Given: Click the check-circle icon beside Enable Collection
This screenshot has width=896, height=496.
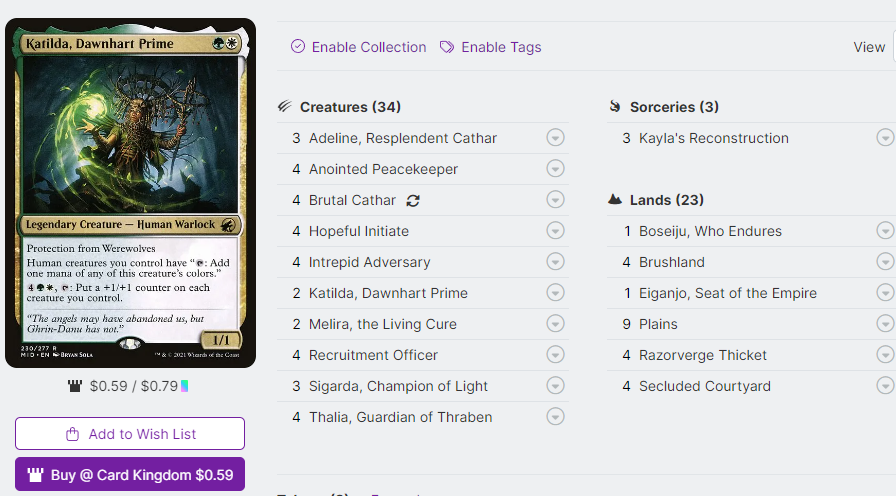Looking at the screenshot, I should [298, 47].
